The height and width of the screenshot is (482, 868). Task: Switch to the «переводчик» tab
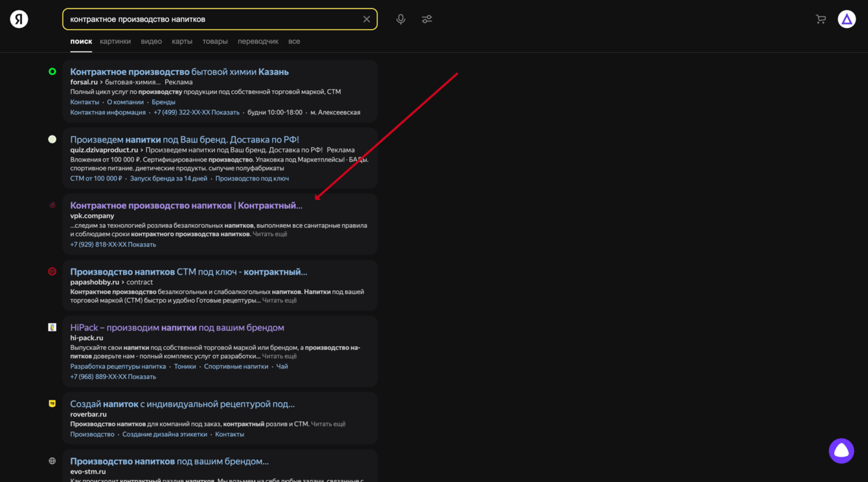[258, 41]
